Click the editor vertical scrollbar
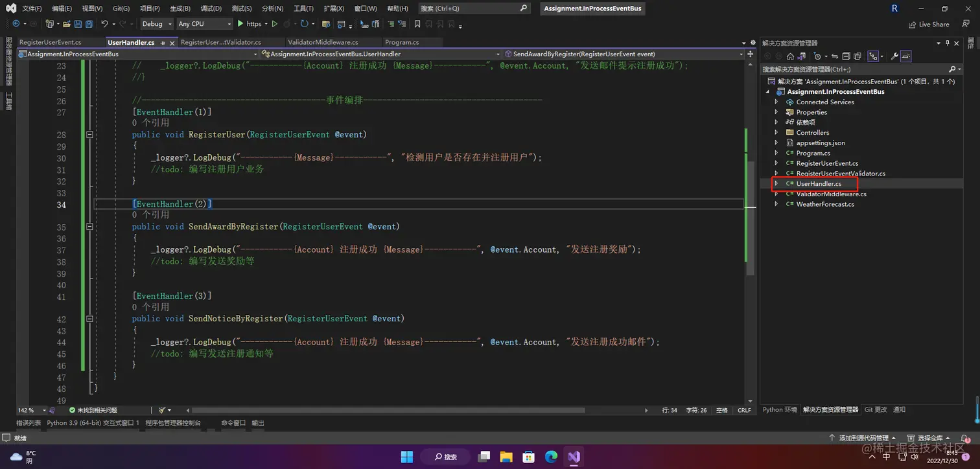Screen dimensions: 980x469 tap(751, 218)
